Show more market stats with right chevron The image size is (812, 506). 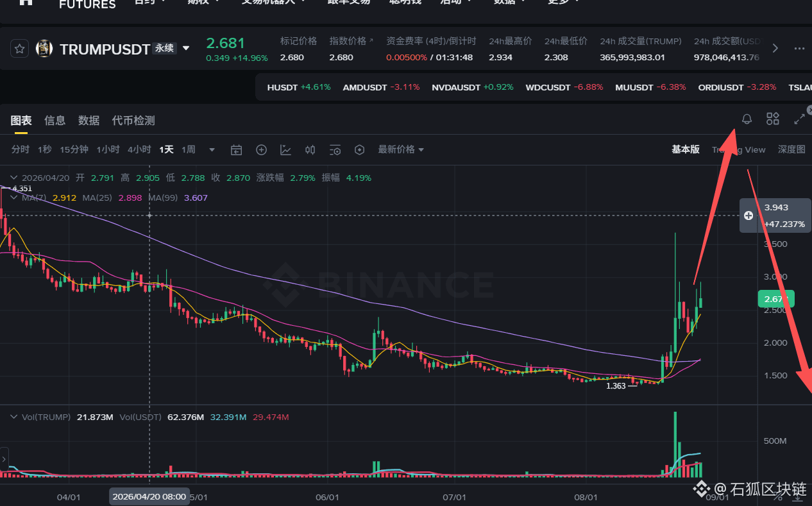[x=775, y=48]
